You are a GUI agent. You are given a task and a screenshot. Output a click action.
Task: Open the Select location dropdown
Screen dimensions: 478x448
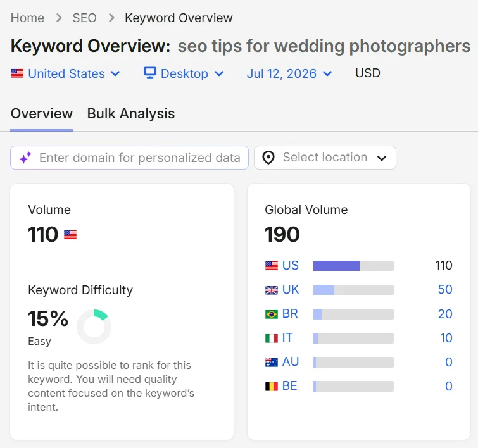point(325,158)
